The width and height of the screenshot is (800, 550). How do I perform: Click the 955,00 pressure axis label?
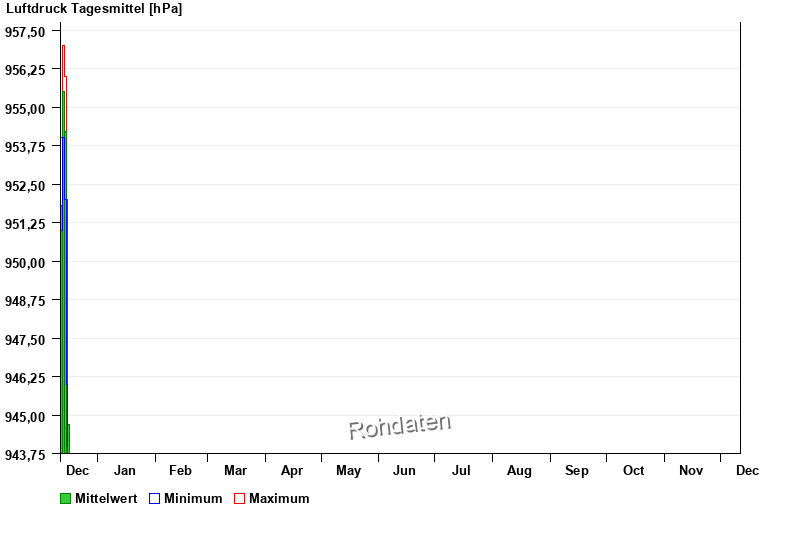(x=25, y=109)
